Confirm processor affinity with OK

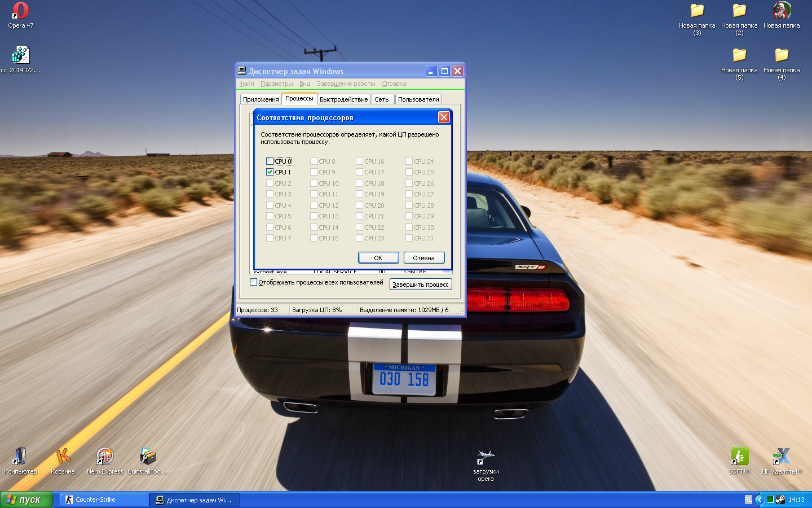(378, 257)
